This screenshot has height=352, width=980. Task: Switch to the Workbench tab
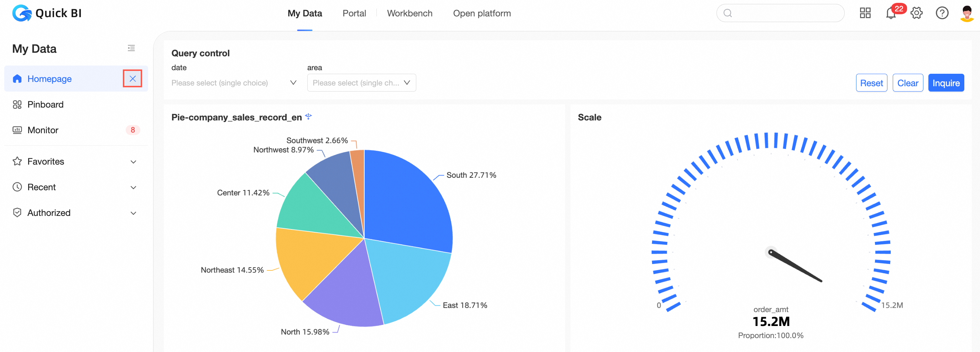tap(410, 13)
